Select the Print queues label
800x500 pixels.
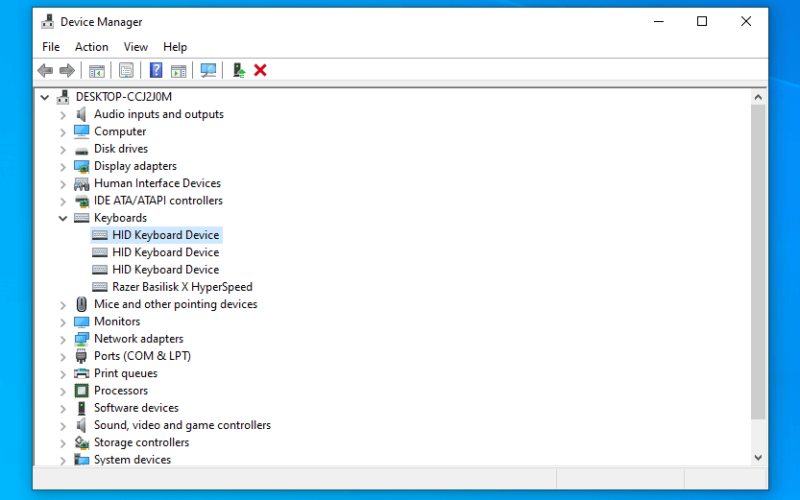pyautogui.click(x=126, y=373)
